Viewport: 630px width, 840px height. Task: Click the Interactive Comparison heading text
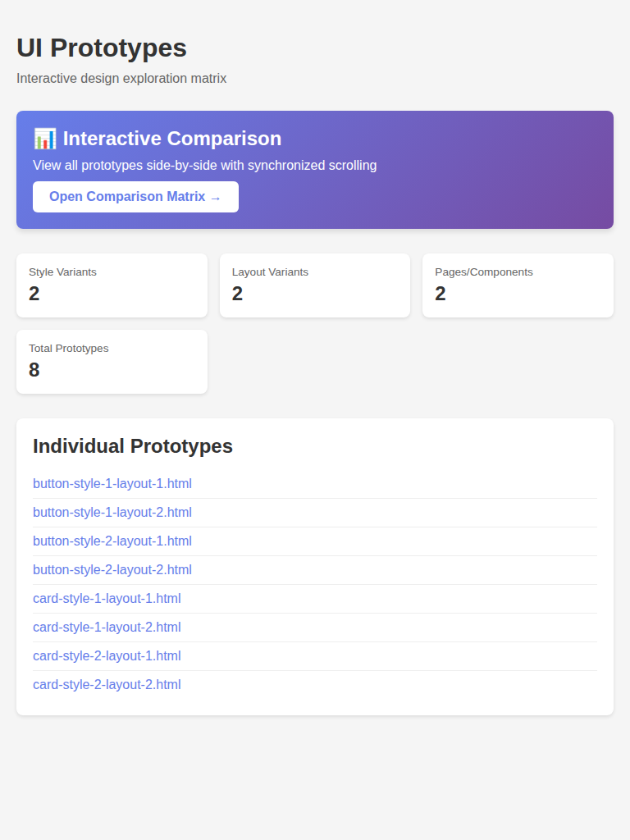click(x=172, y=138)
